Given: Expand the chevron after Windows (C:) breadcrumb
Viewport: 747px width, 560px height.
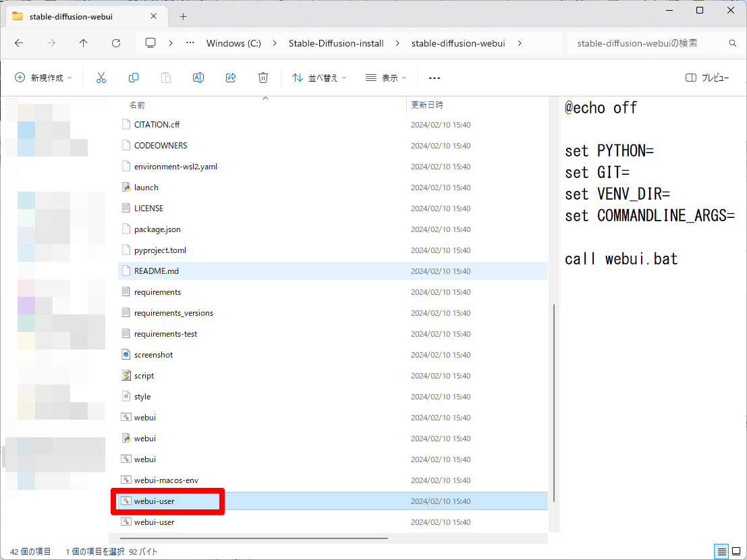Looking at the screenshot, I should (x=275, y=43).
